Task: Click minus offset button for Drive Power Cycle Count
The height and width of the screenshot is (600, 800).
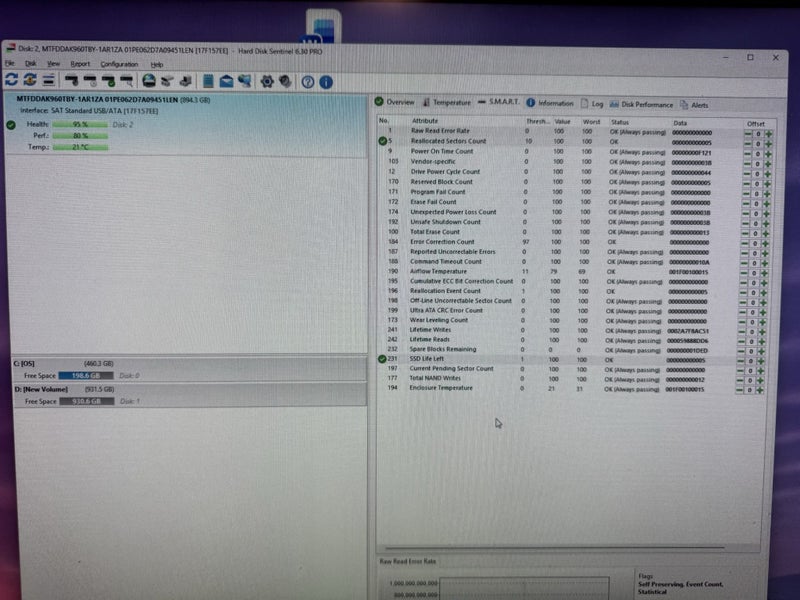Action: click(x=747, y=174)
